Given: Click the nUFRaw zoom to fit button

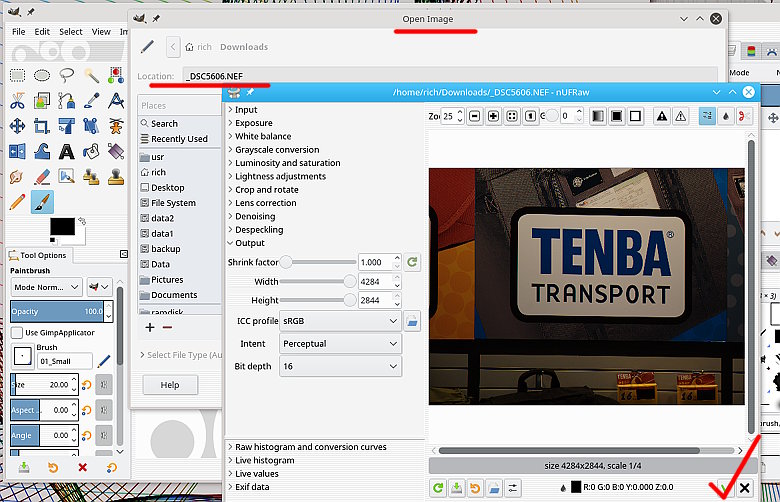Looking at the screenshot, I should 512,116.
